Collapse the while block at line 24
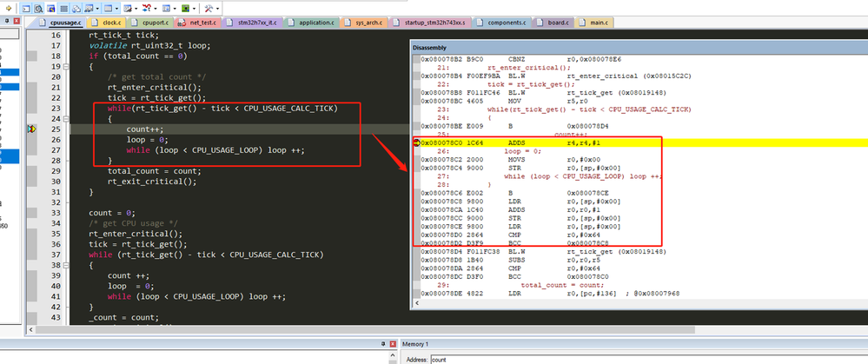868x364 pixels. coord(66,119)
